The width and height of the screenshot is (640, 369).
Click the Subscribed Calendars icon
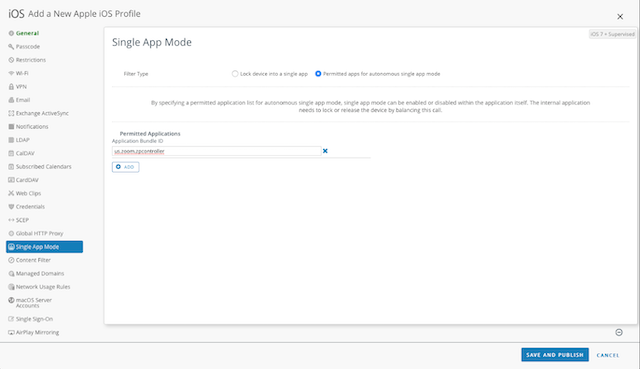(11, 167)
